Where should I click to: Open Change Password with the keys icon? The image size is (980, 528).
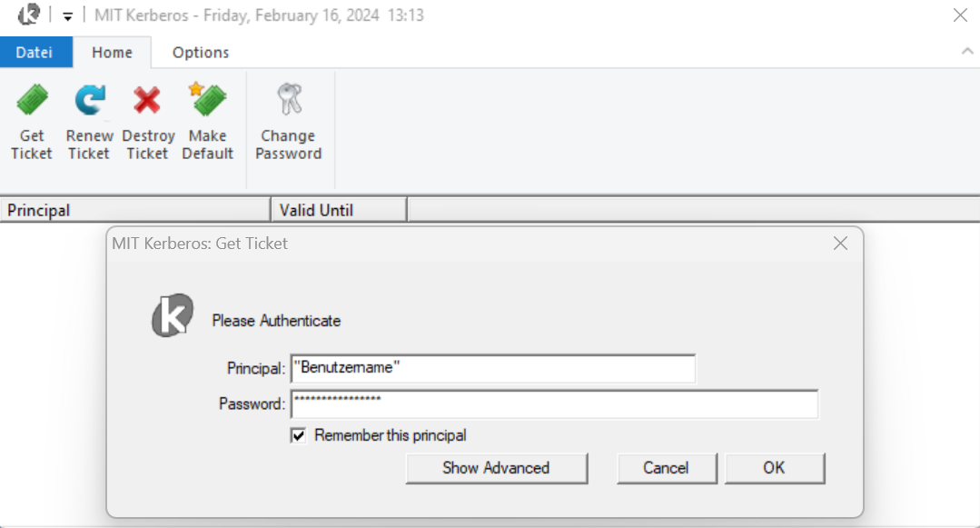[x=289, y=101]
